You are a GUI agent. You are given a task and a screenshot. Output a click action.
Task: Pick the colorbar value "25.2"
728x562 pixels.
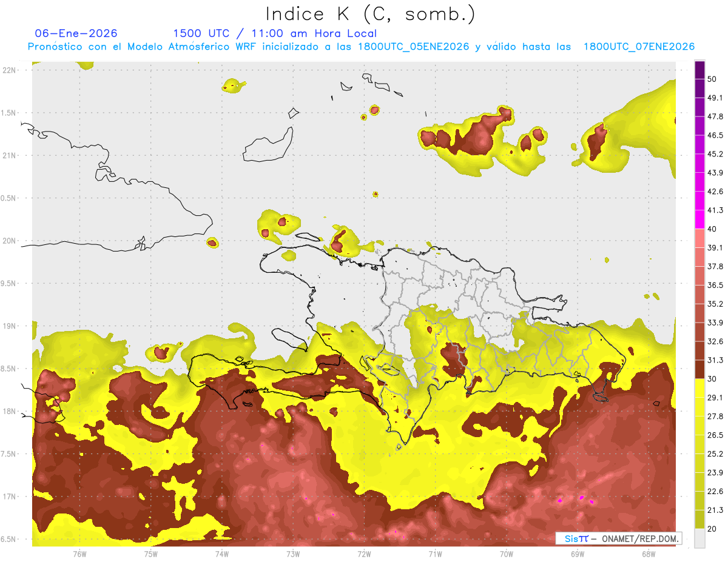[x=715, y=453]
